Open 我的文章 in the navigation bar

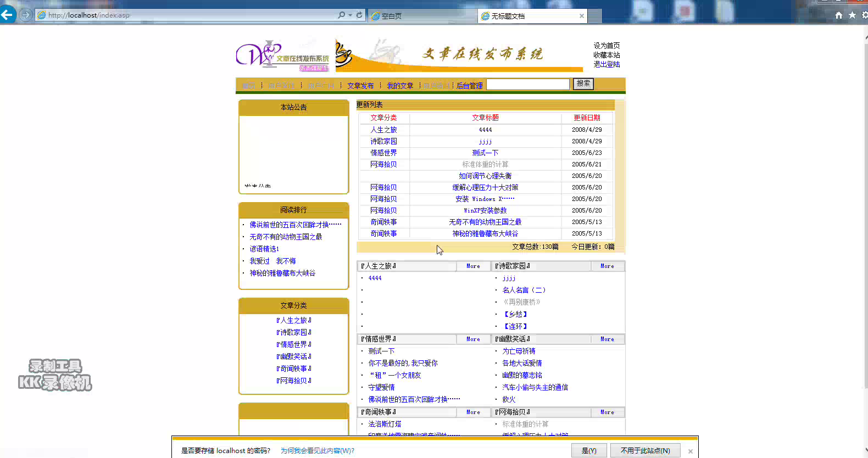(400, 86)
